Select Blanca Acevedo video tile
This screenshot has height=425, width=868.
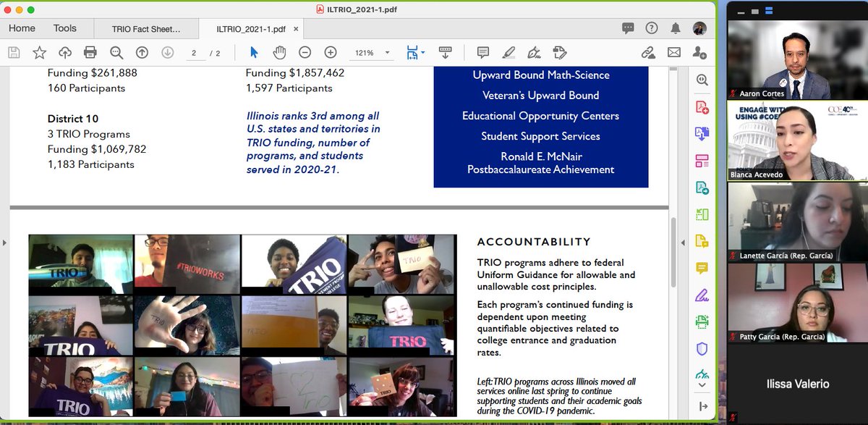tap(798, 140)
